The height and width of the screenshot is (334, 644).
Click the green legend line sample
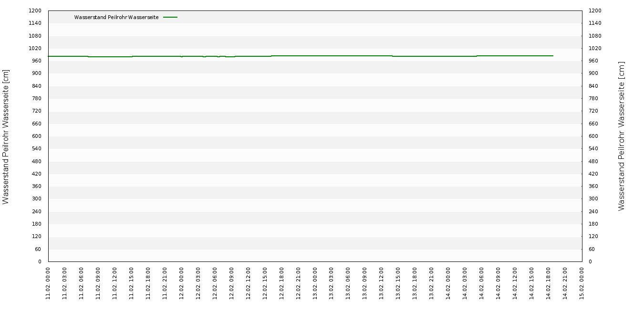point(170,17)
